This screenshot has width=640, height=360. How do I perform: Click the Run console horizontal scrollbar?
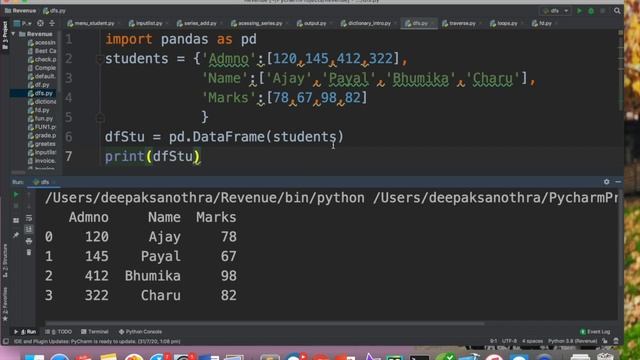pyautogui.click(x=265, y=324)
